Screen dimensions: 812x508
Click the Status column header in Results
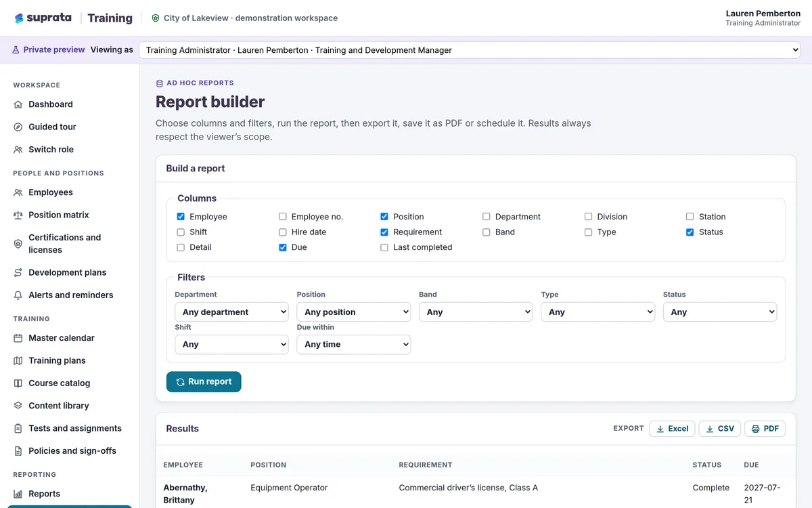coord(707,465)
